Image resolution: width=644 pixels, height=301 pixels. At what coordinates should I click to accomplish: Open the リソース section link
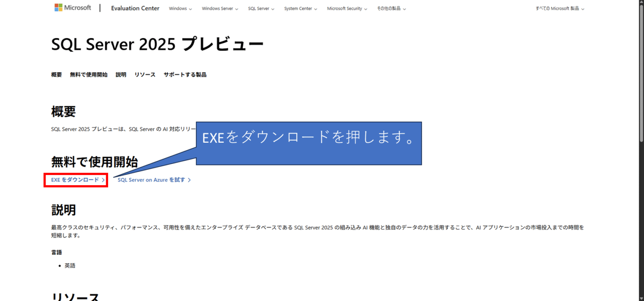pyautogui.click(x=145, y=74)
